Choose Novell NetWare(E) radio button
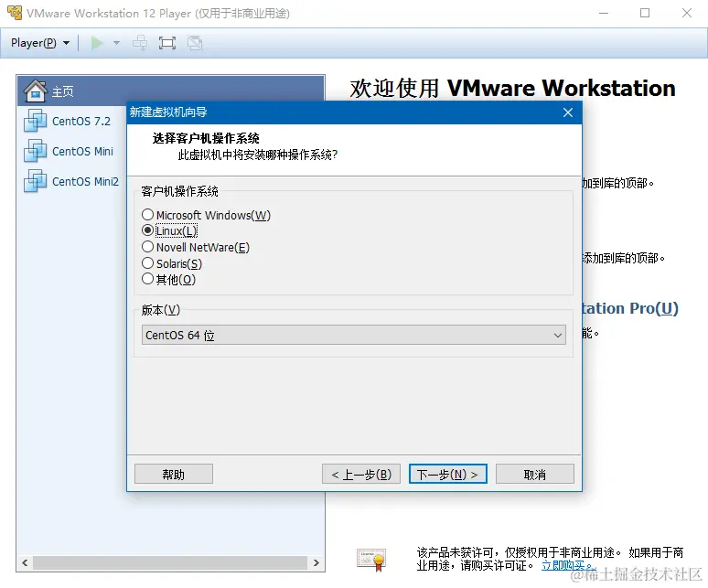Screen dimensions: 708x588 click(x=147, y=247)
